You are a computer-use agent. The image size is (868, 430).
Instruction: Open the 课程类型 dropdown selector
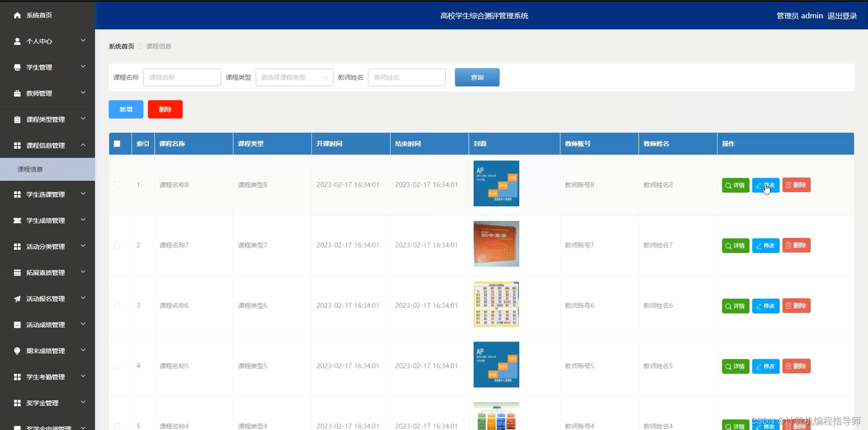294,77
